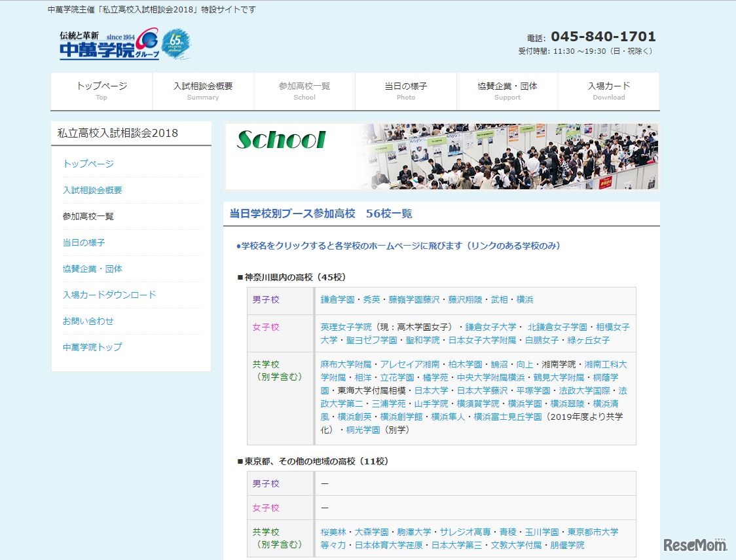
Task: Open 鶴見大学附属 school link
Action: pos(559,377)
